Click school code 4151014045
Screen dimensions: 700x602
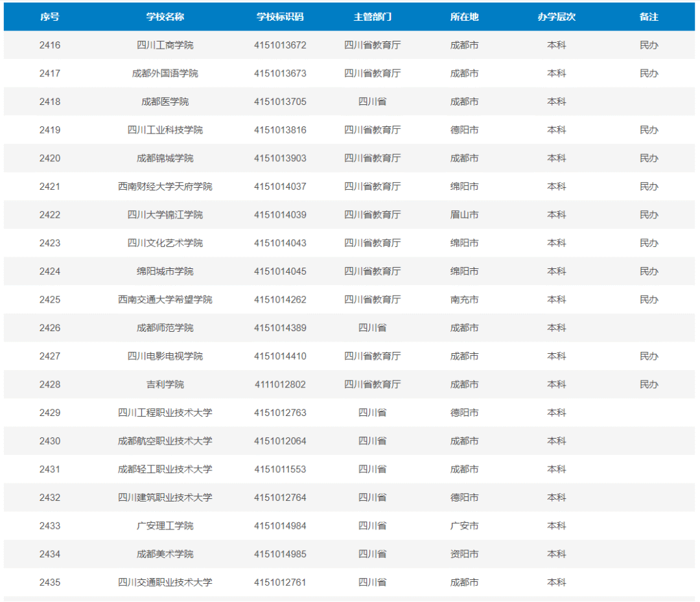point(281,272)
